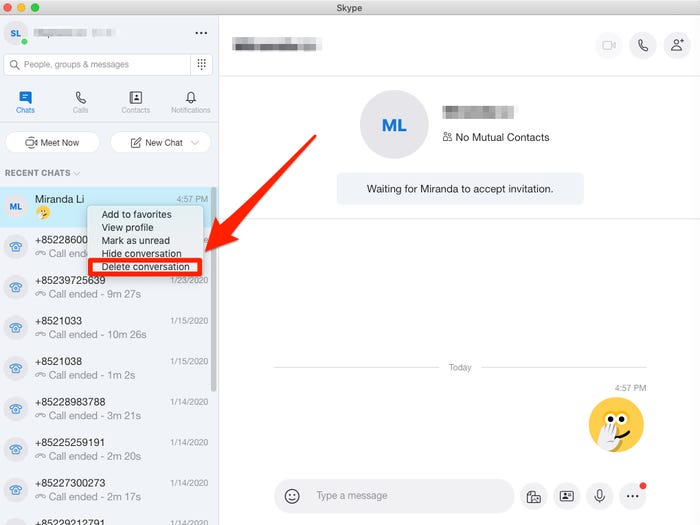The height and width of the screenshot is (525, 700).
Task: Open the +8521038 call entry
Action: click(x=106, y=368)
